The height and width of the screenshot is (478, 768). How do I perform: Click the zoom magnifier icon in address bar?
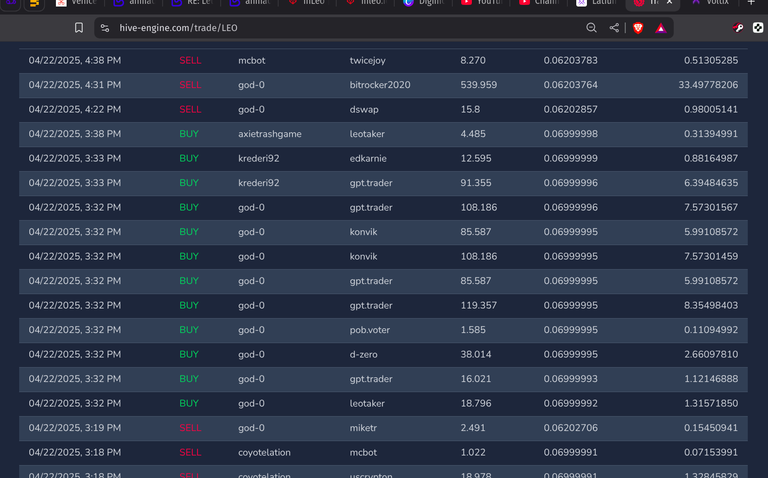[591, 28]
